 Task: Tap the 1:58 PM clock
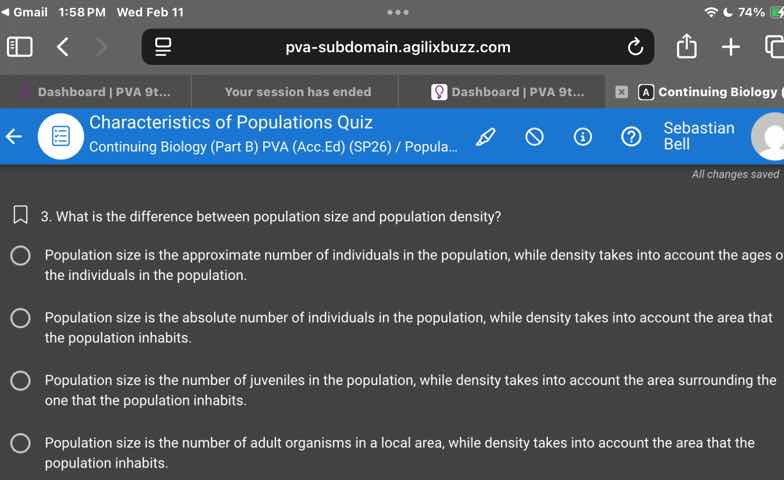(x=82, y=12)
